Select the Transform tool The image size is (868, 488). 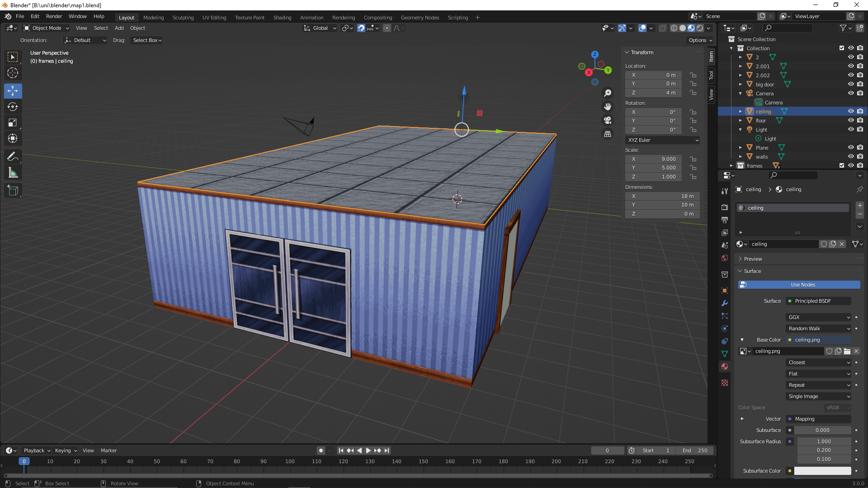click(13, 138)
